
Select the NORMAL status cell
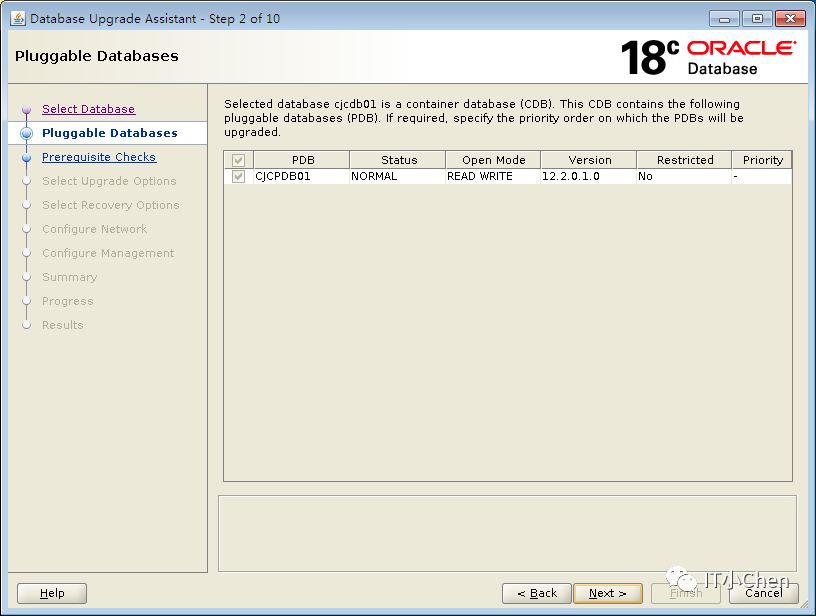click(x=398, y=176)
